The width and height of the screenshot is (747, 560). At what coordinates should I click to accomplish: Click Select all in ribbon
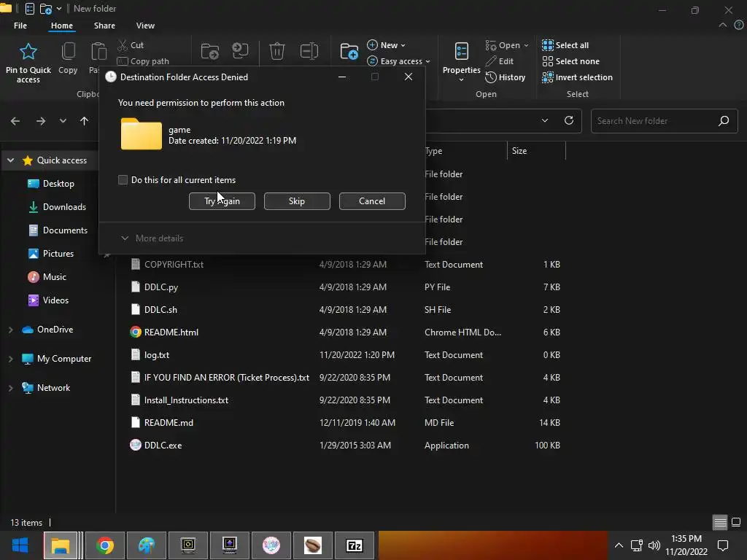click(565, 45)
